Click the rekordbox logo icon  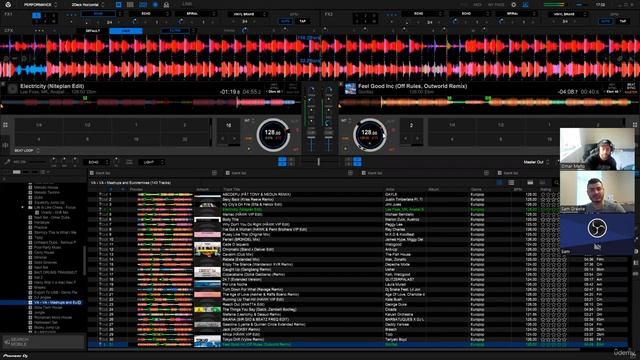8,4
